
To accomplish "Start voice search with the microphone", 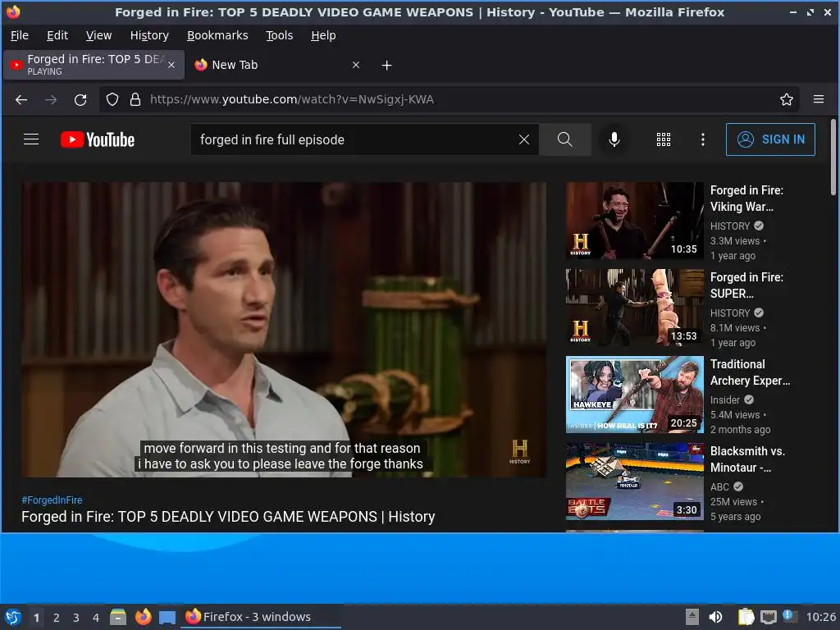I will 614,139.
